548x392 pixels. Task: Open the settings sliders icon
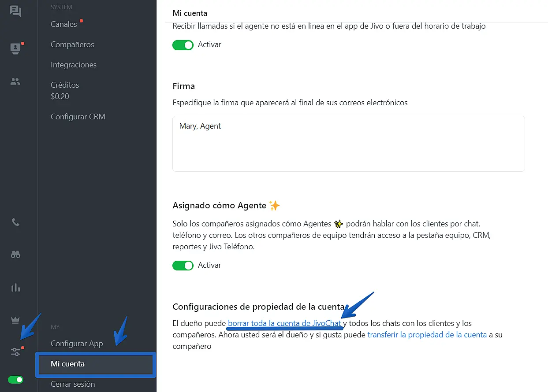(15, 351)
